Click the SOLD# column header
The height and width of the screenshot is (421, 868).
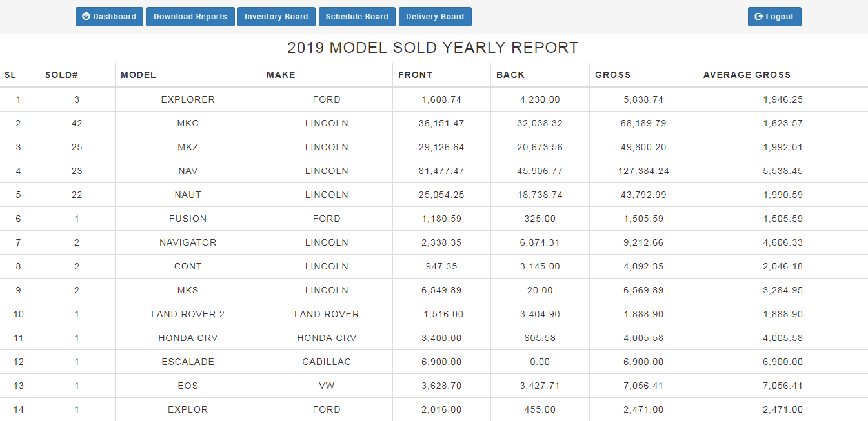pyautogui.click(x=61, y=75)
